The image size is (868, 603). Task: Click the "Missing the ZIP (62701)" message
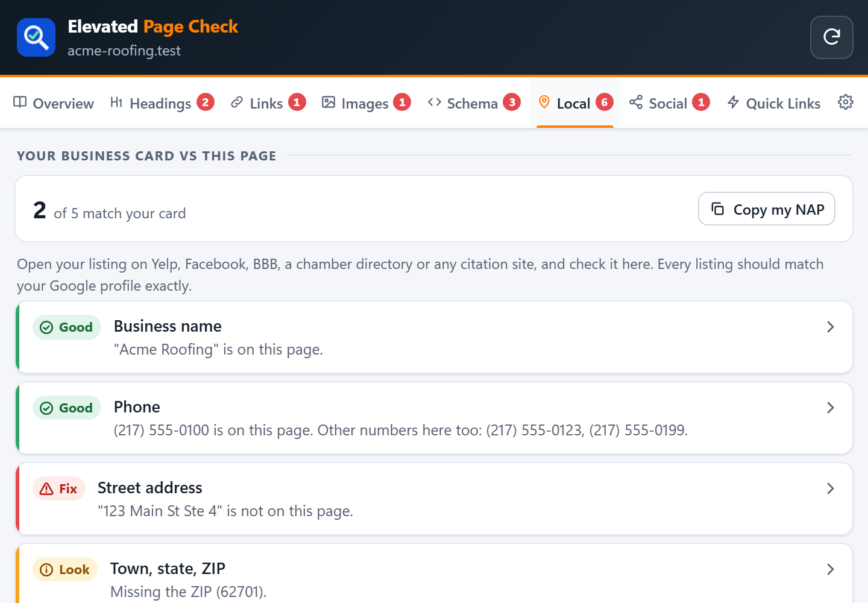click(188, 592)
